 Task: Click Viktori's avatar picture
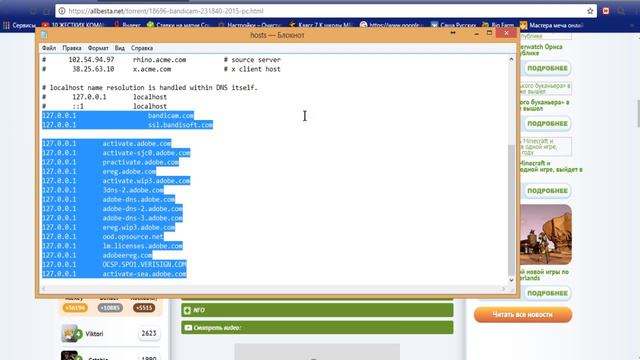click(x=69, y=333)
